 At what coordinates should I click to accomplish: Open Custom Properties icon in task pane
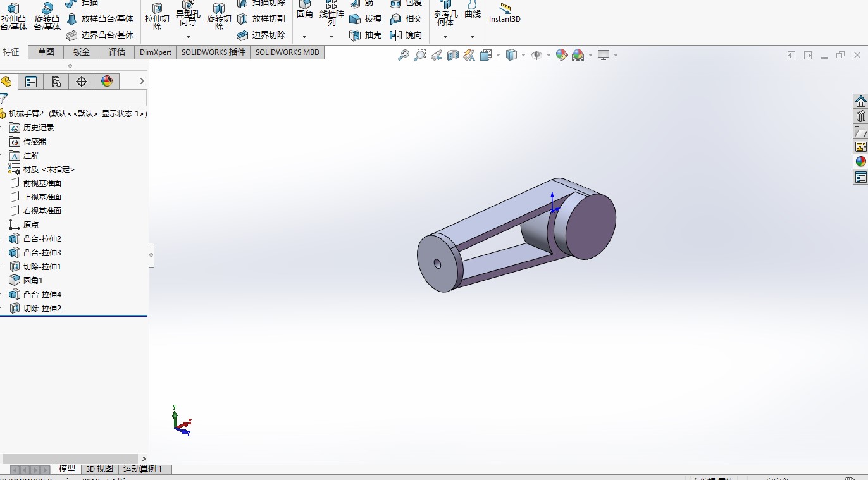click(860, 177)
